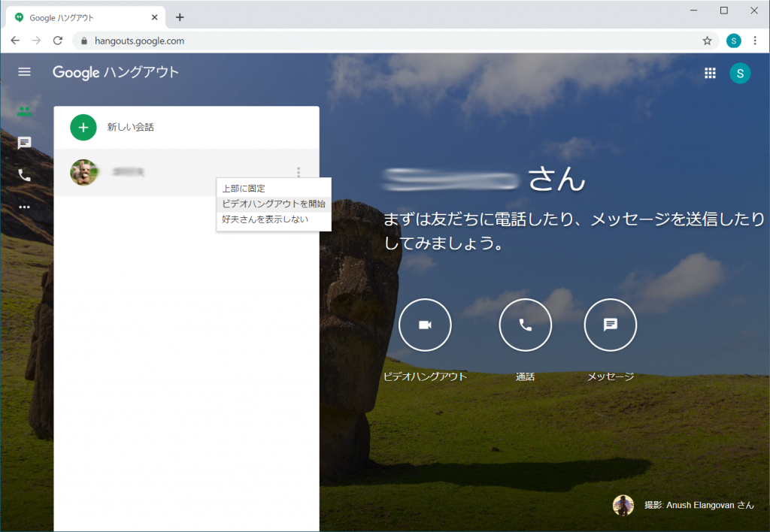Select 好夫さんを表示しない menu option

(x=265, y=219)
